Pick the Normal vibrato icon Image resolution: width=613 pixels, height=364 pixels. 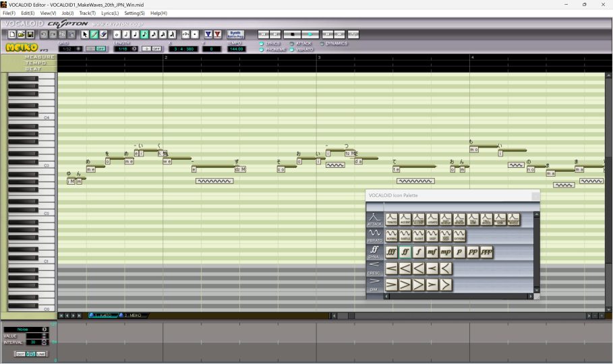pos(392,236)
